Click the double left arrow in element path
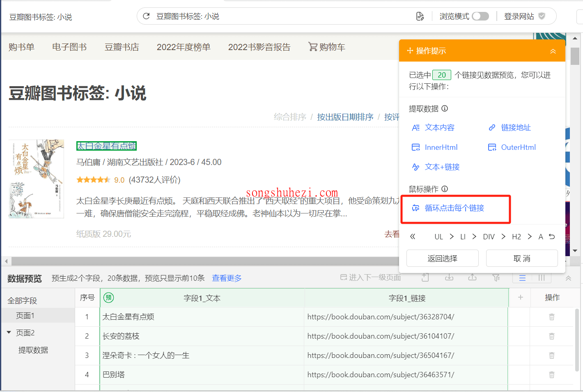Image resolution: width=583 pixels, height=392 pixels. 413,236
